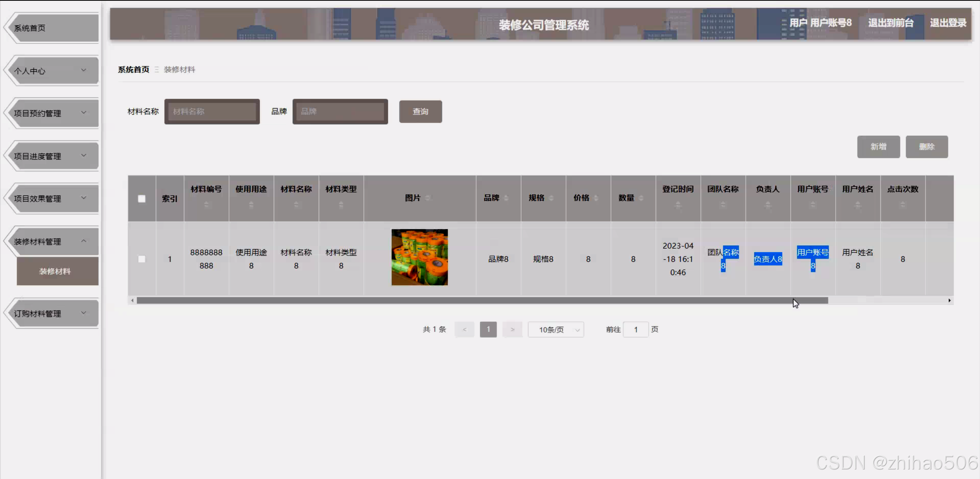Click the 新增 button to add material
The image size is (980, 479).
tap(878, 147)
